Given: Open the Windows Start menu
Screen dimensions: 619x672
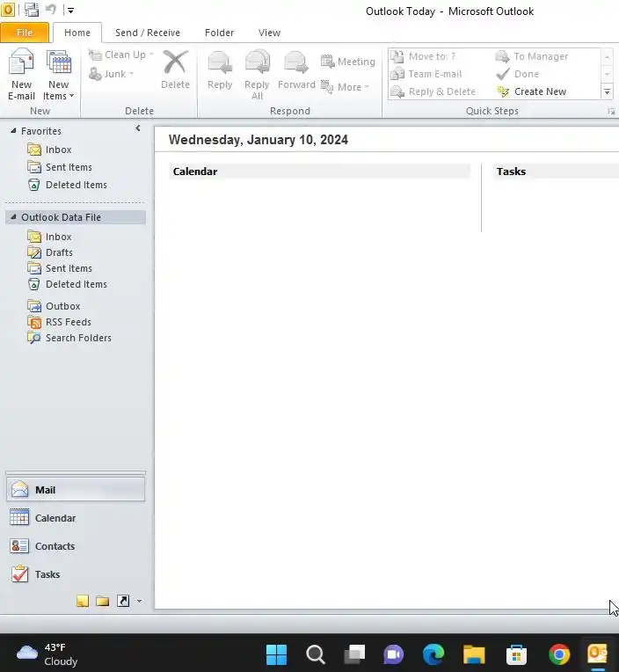Looking at the screenshot, I should pos(276,654).
